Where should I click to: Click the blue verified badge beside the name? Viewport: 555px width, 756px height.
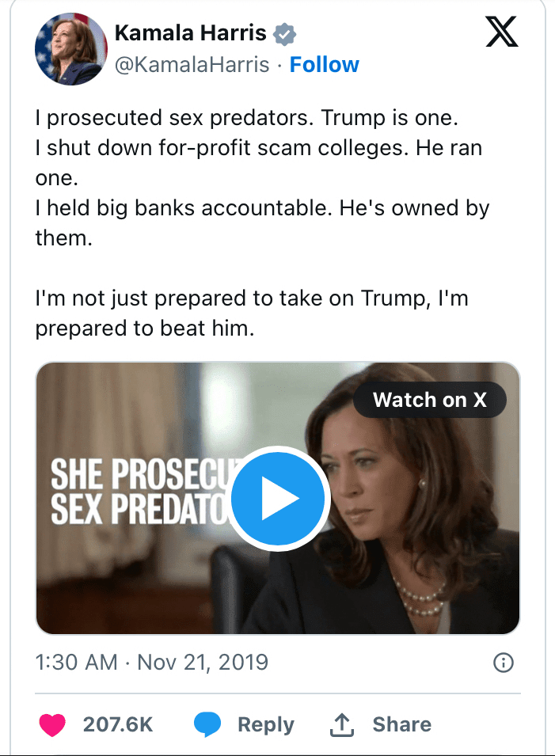(x=284, y=34)
